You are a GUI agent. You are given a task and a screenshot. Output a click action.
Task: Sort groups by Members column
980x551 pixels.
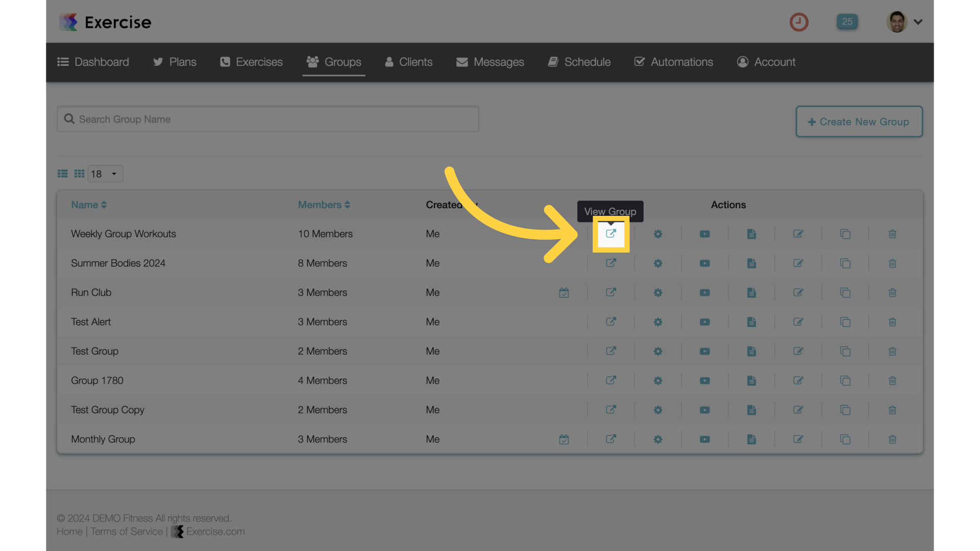[324, 205]
